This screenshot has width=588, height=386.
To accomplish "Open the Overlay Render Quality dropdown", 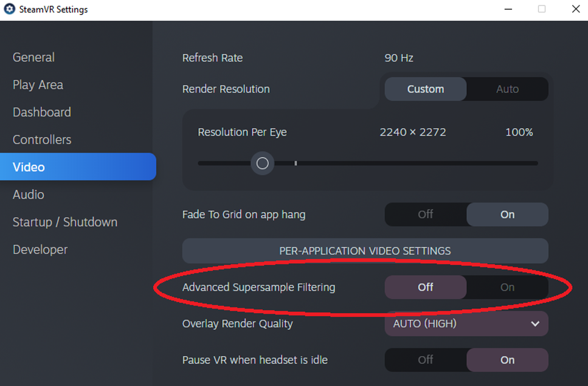I will tap(466, 324).
